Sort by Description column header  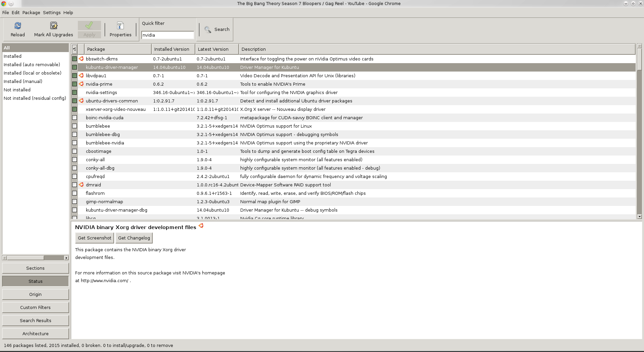(437, 49)
